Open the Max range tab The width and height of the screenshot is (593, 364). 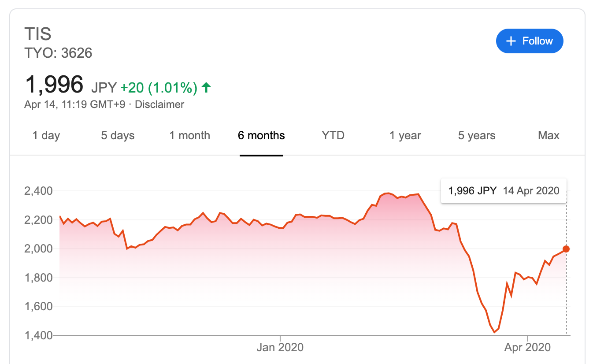tap(549, 135)
